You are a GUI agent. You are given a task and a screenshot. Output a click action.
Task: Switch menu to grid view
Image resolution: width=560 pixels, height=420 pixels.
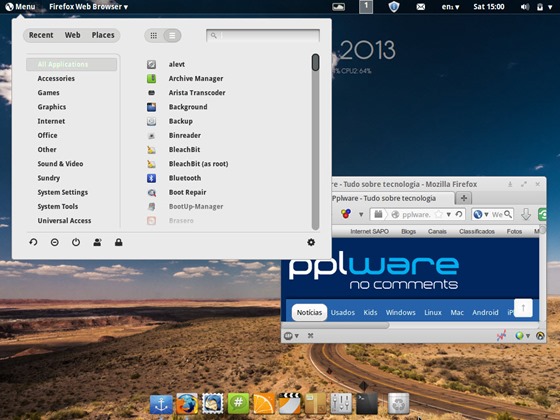(154, 35)
